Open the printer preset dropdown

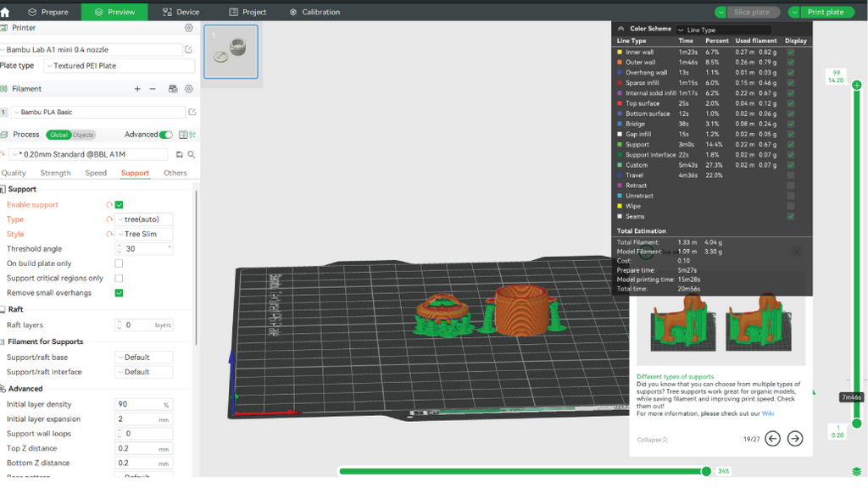pos(92,49)
